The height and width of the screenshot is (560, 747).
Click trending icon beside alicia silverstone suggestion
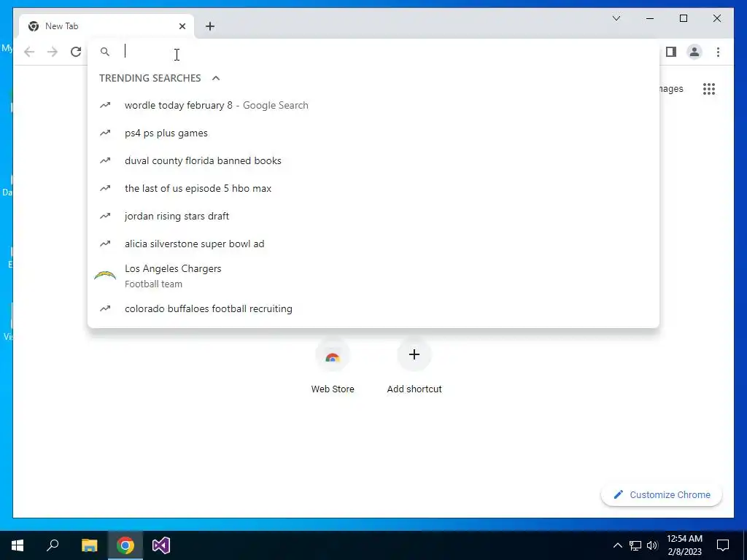[x=105, y=244]
